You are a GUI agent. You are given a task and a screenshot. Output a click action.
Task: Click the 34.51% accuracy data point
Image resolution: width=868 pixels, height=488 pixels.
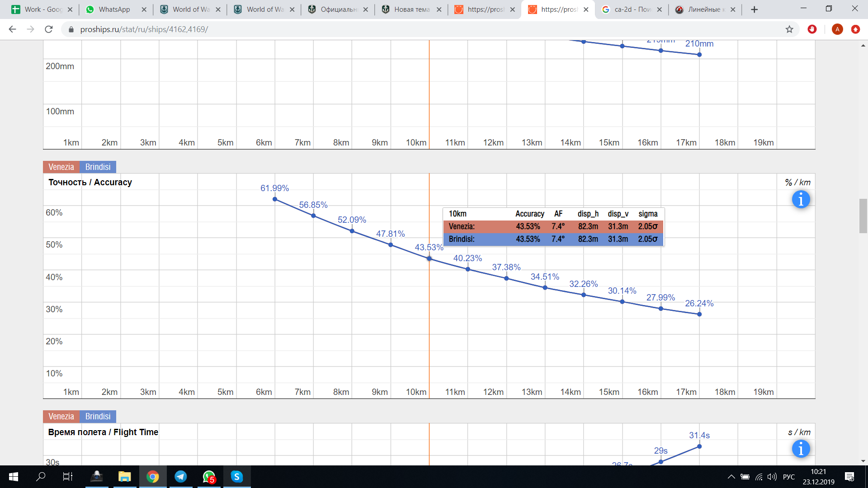tap(545, 288)
